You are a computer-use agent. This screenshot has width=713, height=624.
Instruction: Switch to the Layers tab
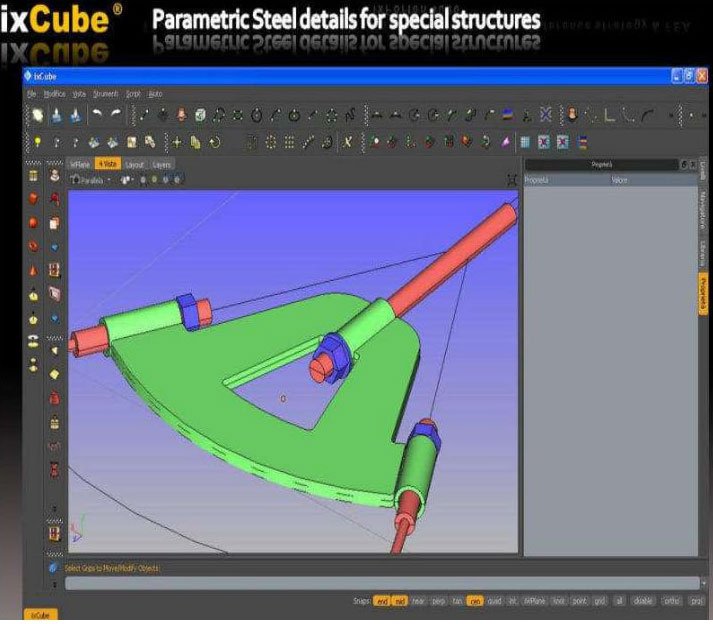162,164
